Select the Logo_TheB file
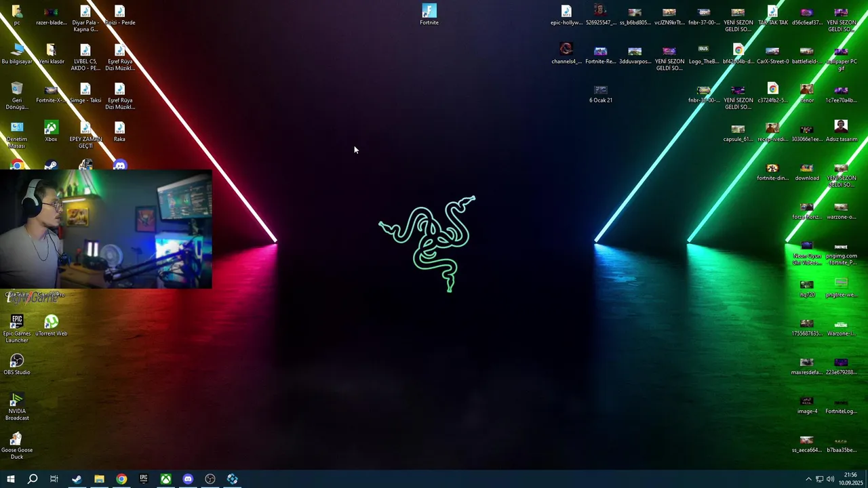868x488 pixels. [x=703, y=54]
